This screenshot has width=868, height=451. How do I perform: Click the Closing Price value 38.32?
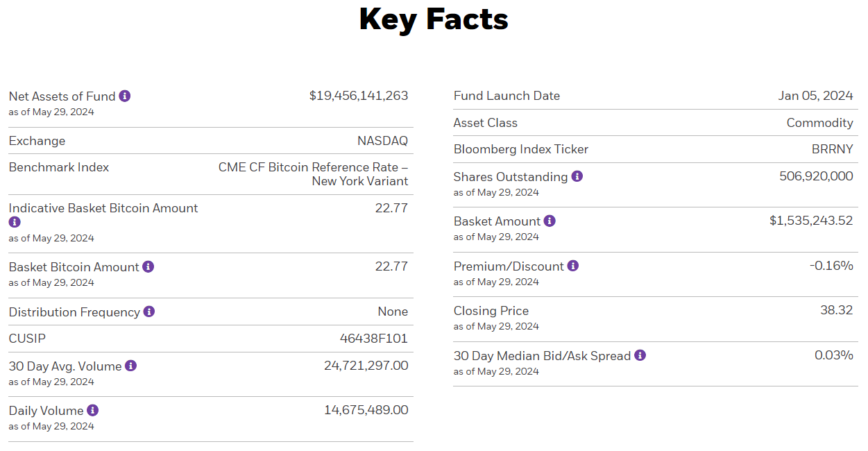pyautogui.click(x=836, y=310)
